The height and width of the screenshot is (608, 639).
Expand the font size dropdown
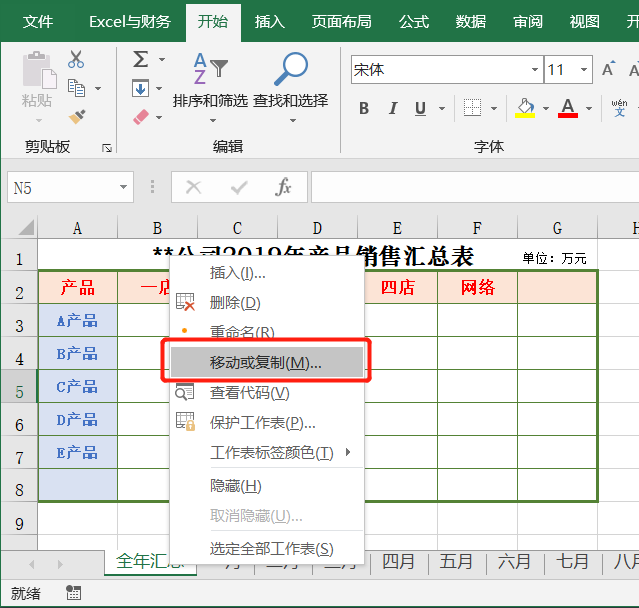(583, 70)
